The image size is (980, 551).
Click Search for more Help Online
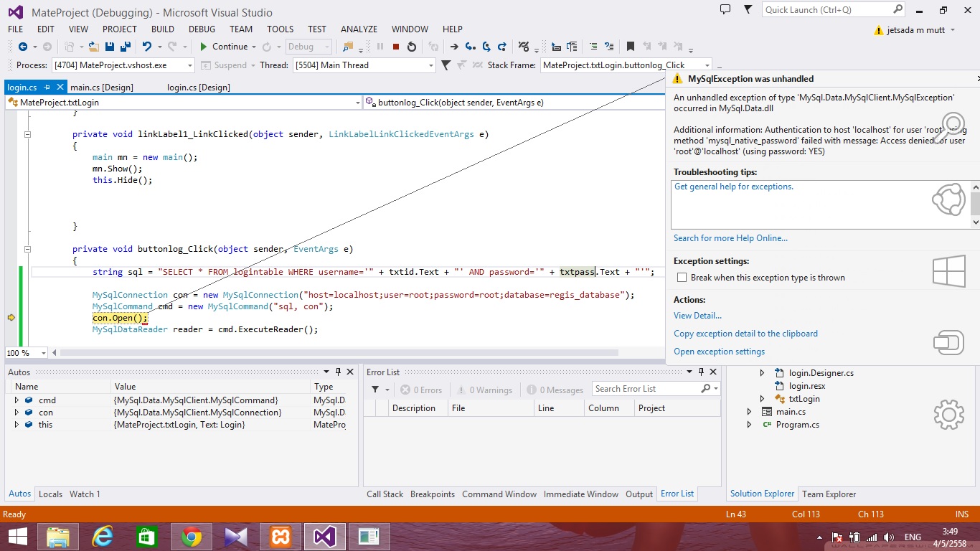click(730, 238)
